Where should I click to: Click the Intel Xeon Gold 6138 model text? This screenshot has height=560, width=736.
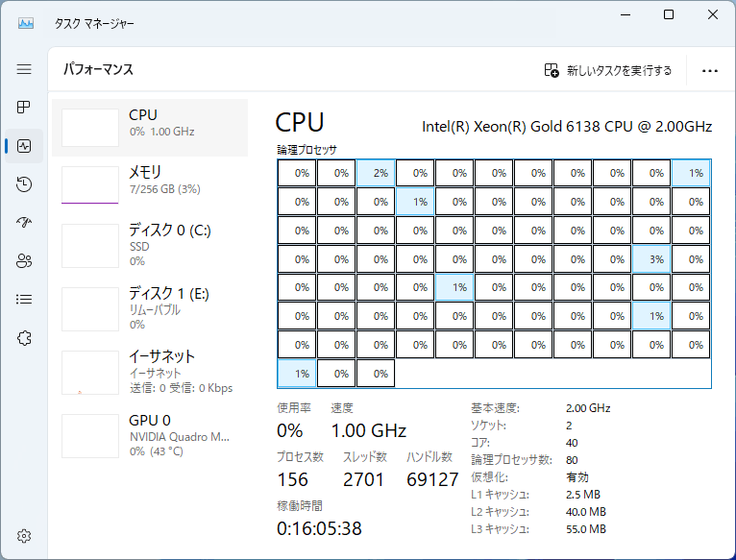(x=567, y=127)
